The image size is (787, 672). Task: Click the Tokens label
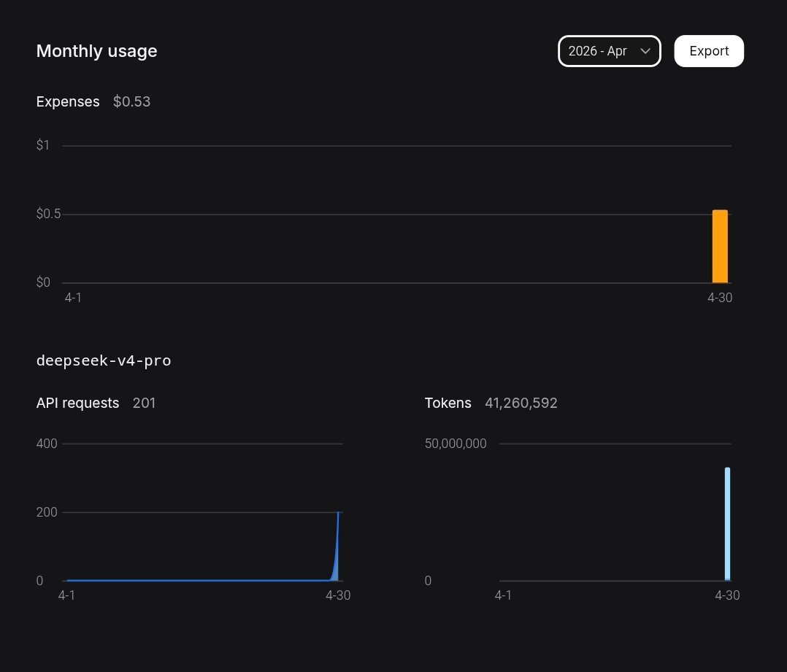click(448, 403)
